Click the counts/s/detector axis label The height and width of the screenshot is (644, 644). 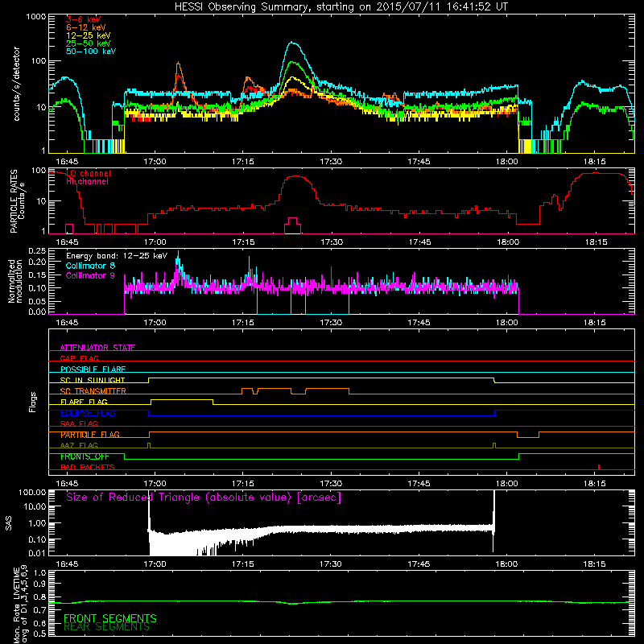pos(17,84)
